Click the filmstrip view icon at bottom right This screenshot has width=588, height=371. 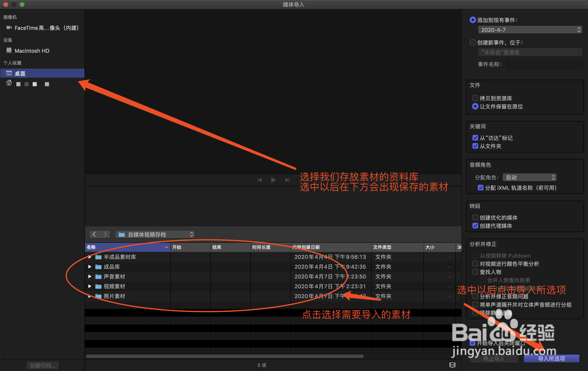452,365
